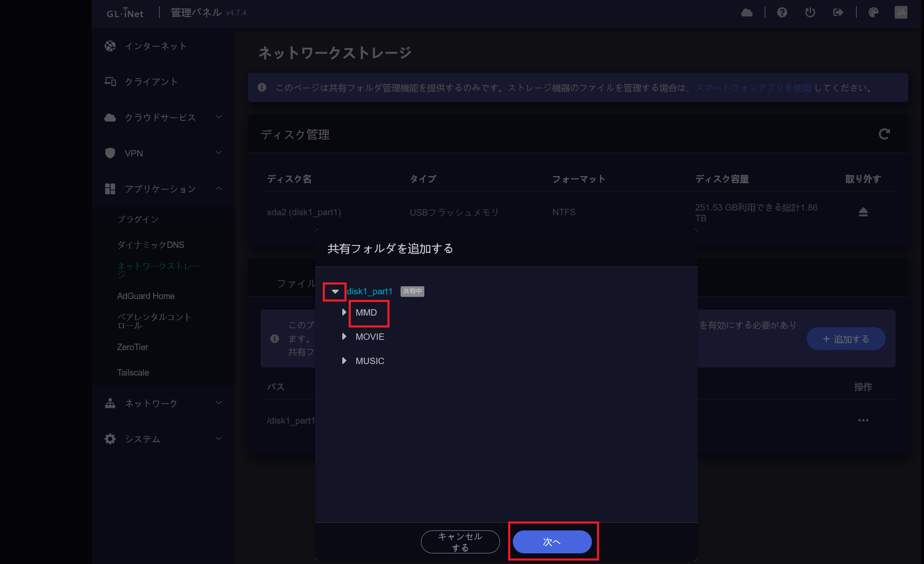Expand the MMD folder
924x564 pixels.
(344, 312)
